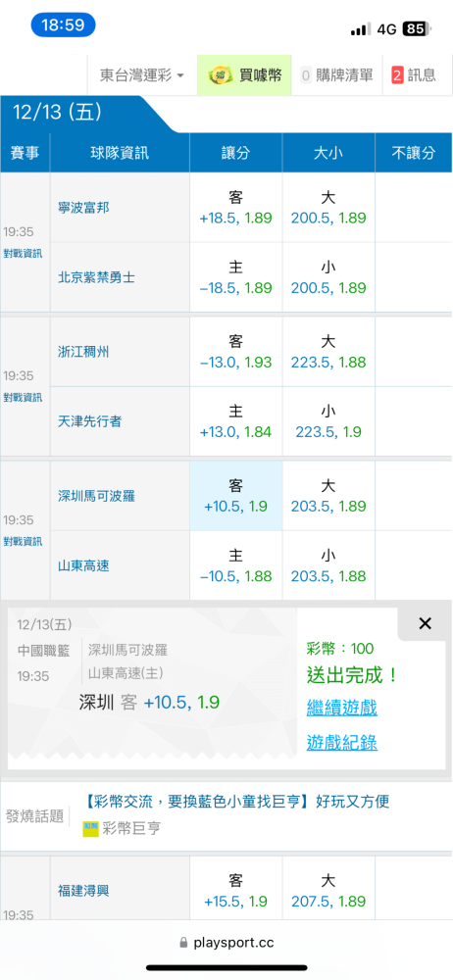Click the 繼續遊戲 link
The width and height of the screenshot is (453, 980).
tap(341, 709)
